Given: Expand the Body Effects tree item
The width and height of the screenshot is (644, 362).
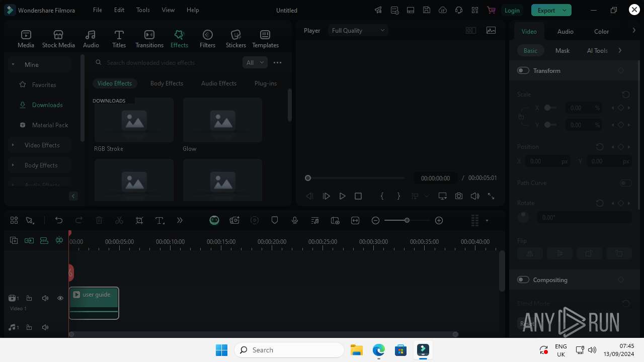Looking at the screenshot, I should 13,165.
